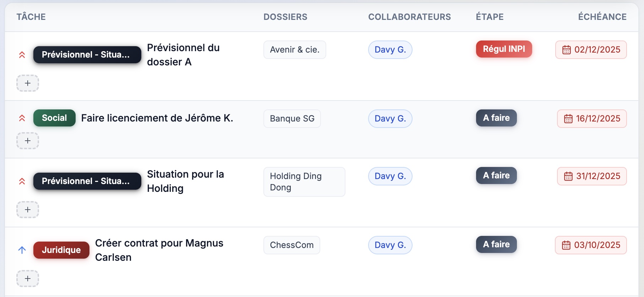Screen dimensions: 644x297
Task: Add a subtask under Situation pour la Holding
Action: click(28, 210)
